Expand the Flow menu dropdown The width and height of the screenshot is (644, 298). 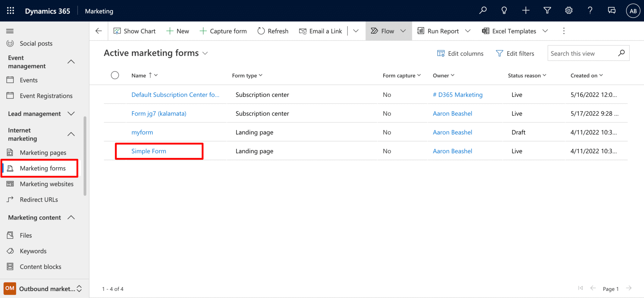pyautogui.click(x=403, y=31)
